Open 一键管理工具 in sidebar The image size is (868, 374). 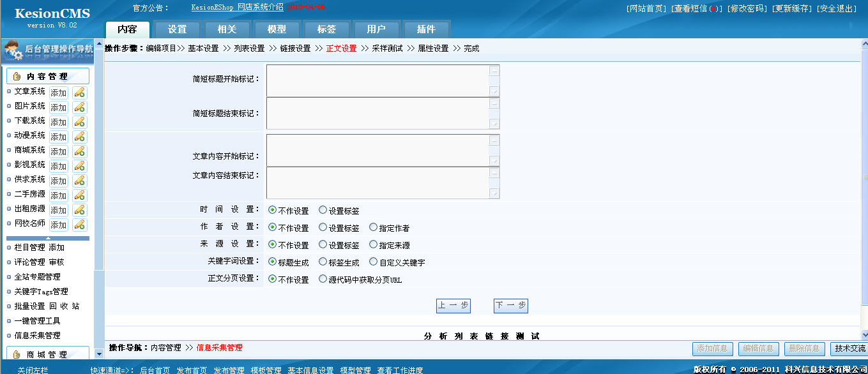coord(37,320)
